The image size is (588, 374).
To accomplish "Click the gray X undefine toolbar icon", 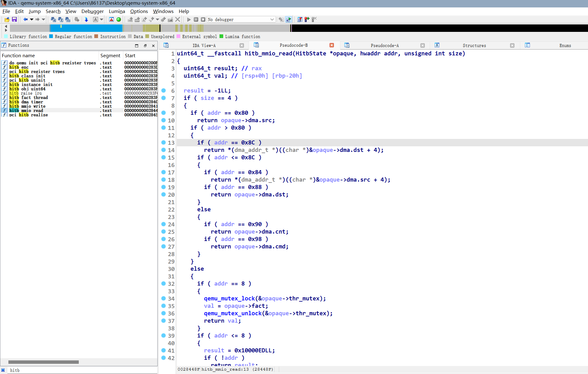I will pos(177,19).
